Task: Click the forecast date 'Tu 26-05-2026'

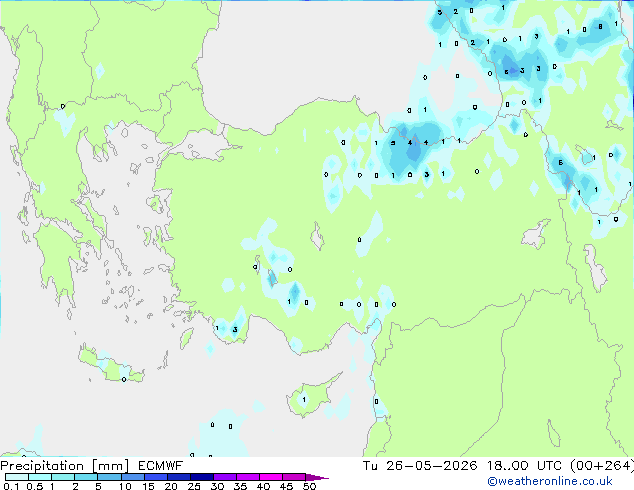Action: [420, 466]
